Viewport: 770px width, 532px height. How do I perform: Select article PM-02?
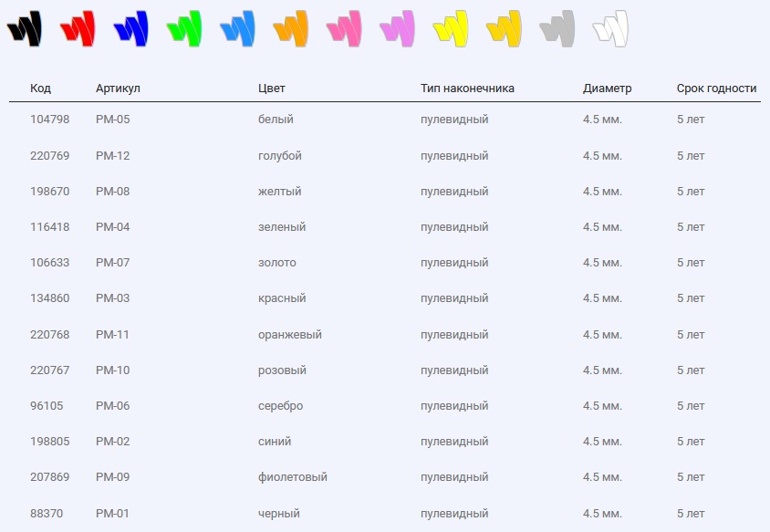click(113, 441)
